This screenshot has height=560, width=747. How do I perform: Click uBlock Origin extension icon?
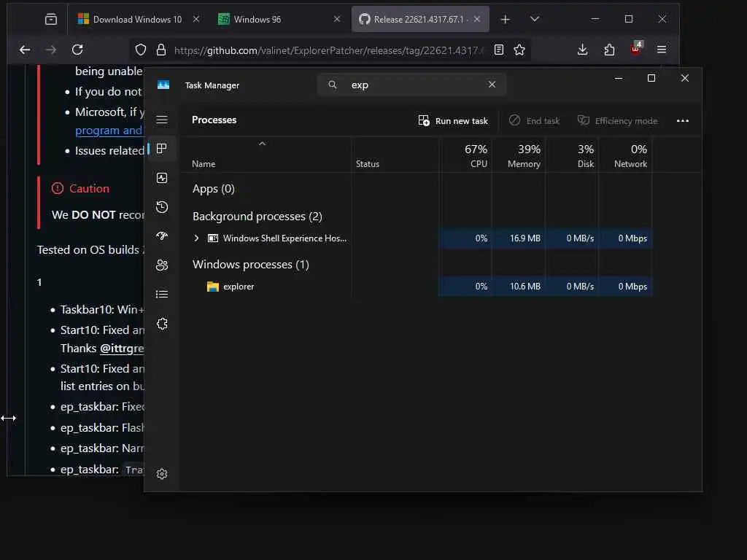coord(636,49)
